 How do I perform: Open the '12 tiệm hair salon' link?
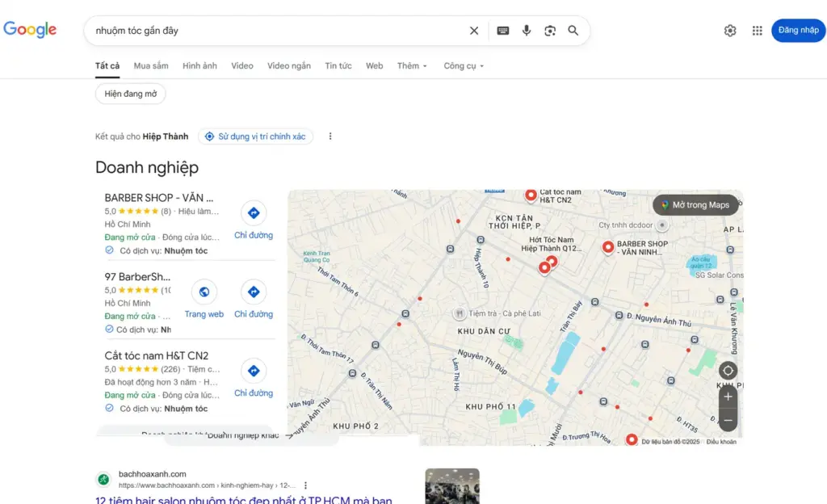(x=234, y=499)
